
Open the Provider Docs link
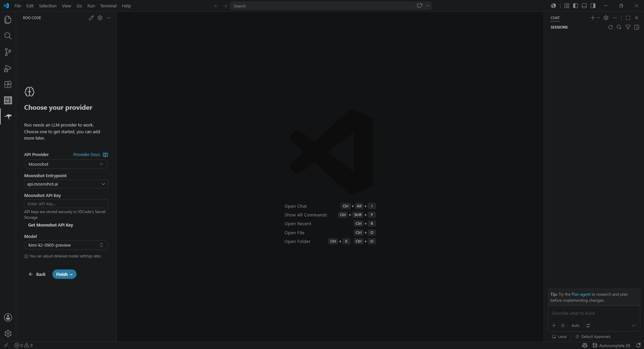point(87,155)
